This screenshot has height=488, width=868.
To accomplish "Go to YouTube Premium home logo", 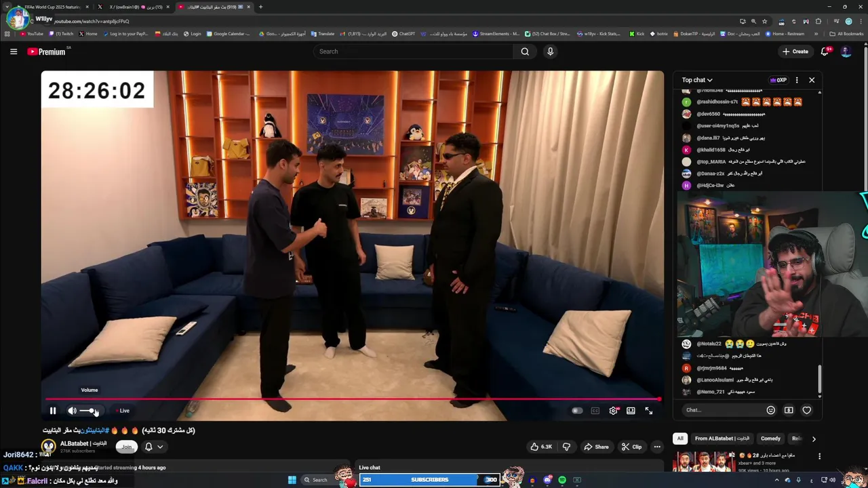I will [x=47, y=52].
